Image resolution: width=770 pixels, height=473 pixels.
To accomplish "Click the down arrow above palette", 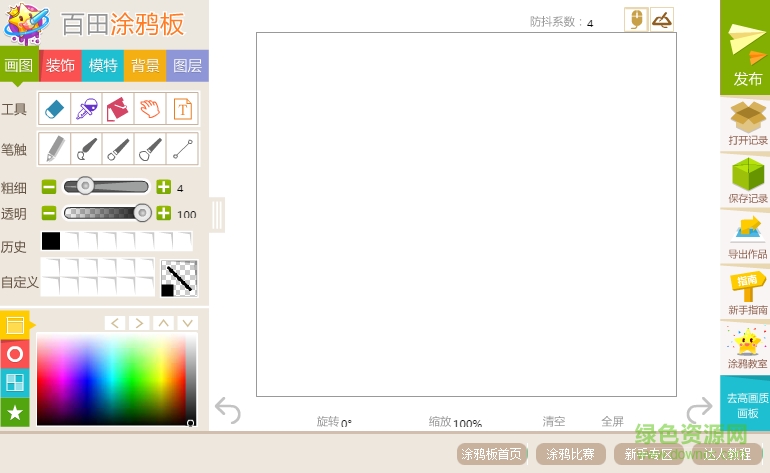I will point(188,323).
